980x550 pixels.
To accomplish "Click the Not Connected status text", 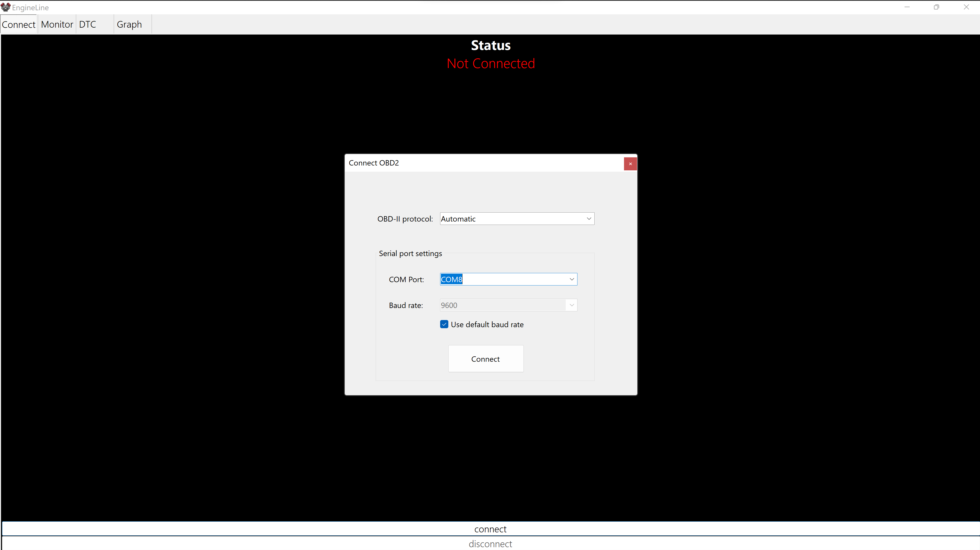I will click(x=491, y=63).
